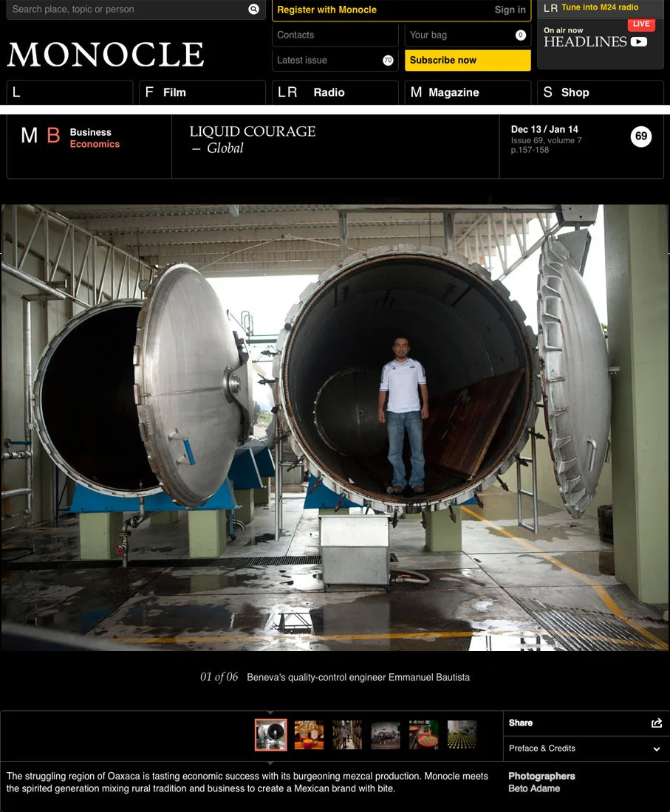Image resolution: width=670 pixels, height=812 pixels.
Task: Click the issue 69 circle badge
Action: 641,137
